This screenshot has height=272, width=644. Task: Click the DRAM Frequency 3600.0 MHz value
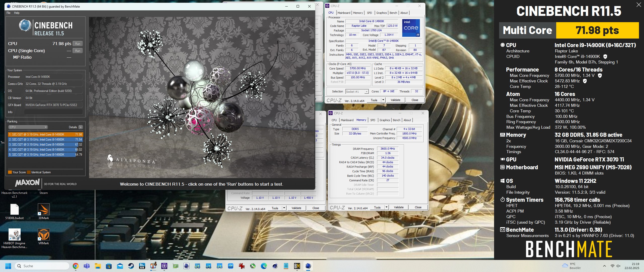[387, 149]
